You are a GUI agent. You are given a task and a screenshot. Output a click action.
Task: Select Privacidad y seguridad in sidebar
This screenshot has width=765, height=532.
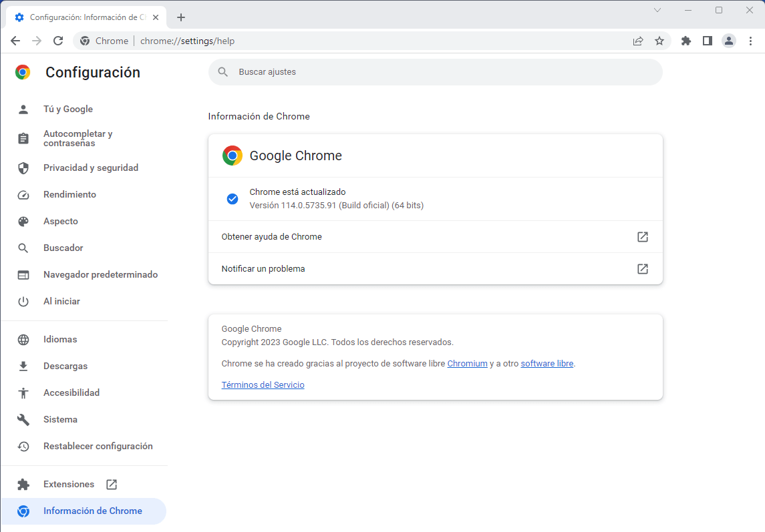pos(90,168)
